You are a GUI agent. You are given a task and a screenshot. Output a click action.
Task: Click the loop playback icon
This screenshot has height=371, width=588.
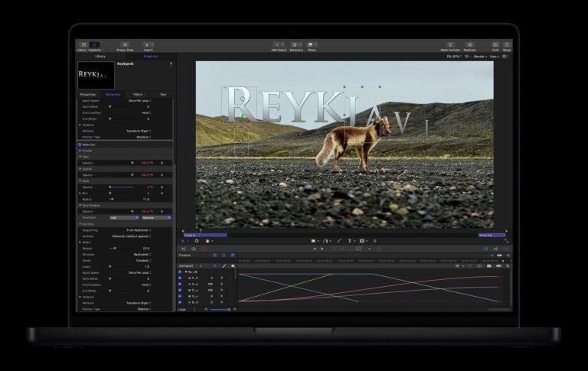point(194,249)
